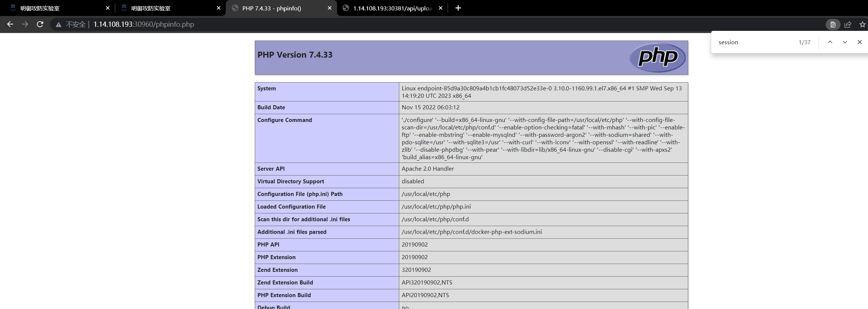The image size is (868, 309).
Task: Click the './configure' command value text
Action: [x=543, y=138]
